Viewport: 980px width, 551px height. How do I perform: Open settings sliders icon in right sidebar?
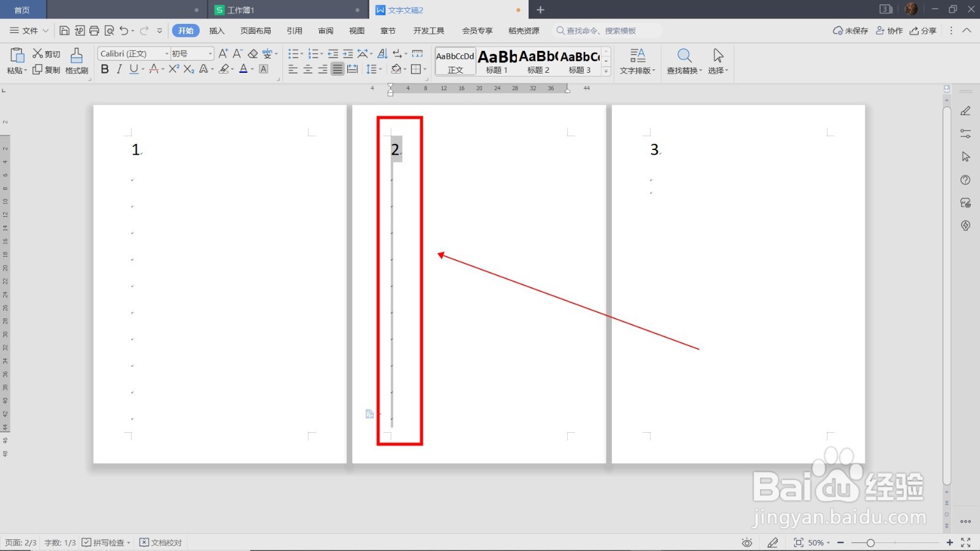(965, 133)
